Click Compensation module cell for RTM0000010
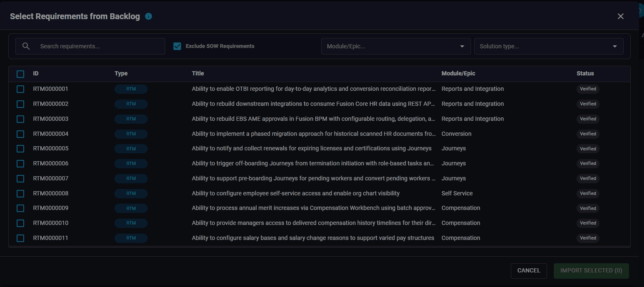The image size is (644, 287). (461, 223)
